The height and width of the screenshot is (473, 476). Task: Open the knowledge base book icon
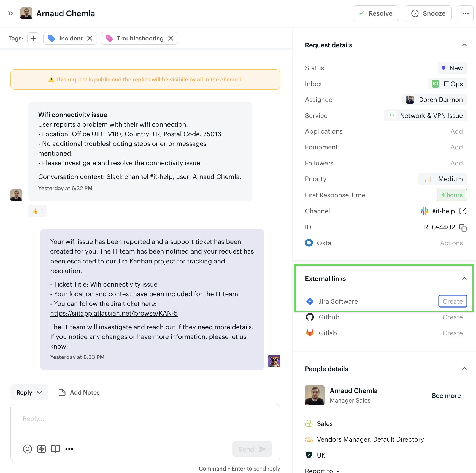coord(55,449)
